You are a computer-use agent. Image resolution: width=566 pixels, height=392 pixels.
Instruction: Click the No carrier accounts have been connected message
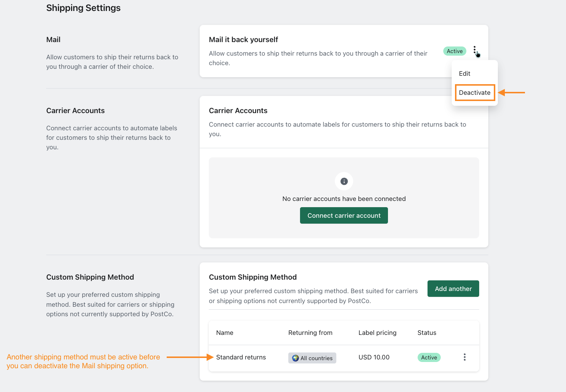click(x=344, y=199)
